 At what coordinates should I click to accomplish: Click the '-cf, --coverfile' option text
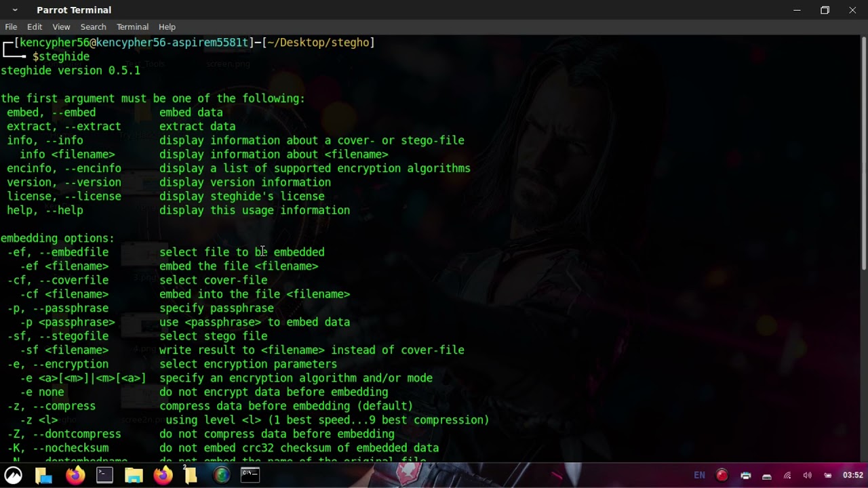coord(58,281)
